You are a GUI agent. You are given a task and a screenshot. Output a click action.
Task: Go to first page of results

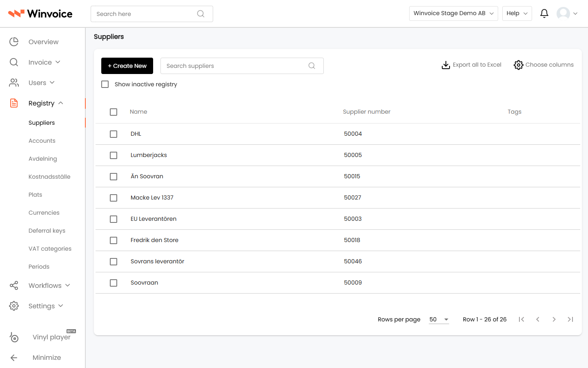click(521, 319)
